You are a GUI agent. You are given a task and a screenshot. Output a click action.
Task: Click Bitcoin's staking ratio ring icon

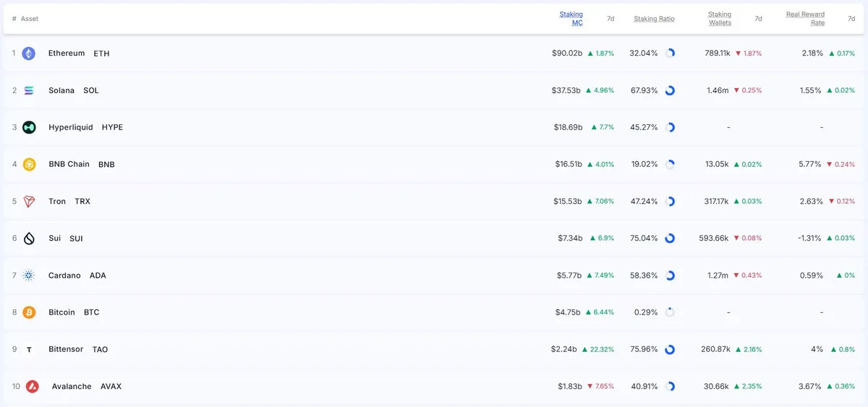coord(670,312)
